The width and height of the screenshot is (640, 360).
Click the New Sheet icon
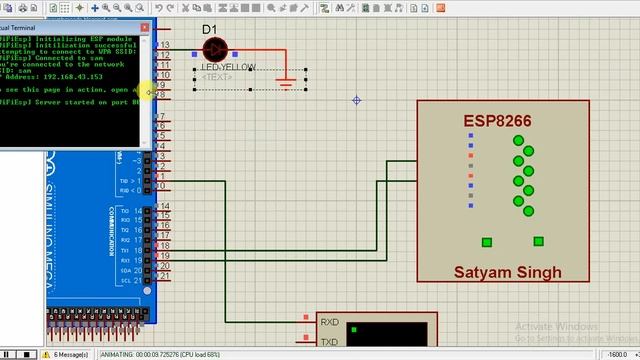click(376, 8)
